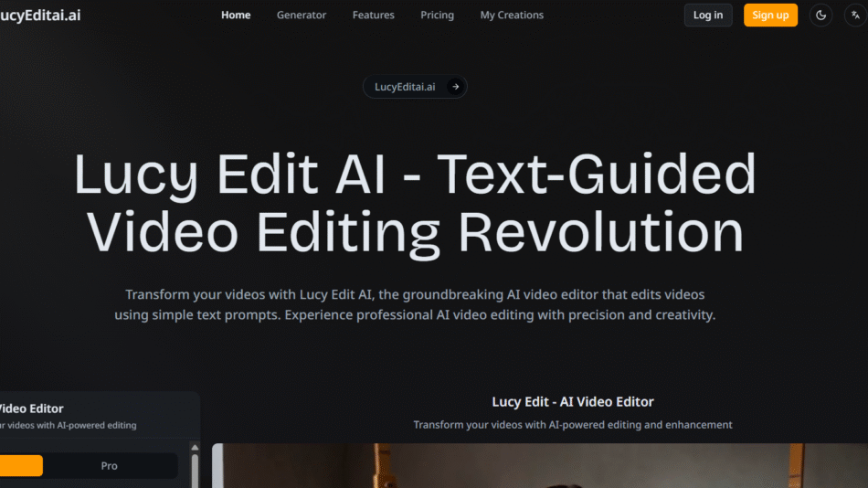Screen dimensions: 868x488
Task: Open My Creations in the navbar
Action: [512, 15]
